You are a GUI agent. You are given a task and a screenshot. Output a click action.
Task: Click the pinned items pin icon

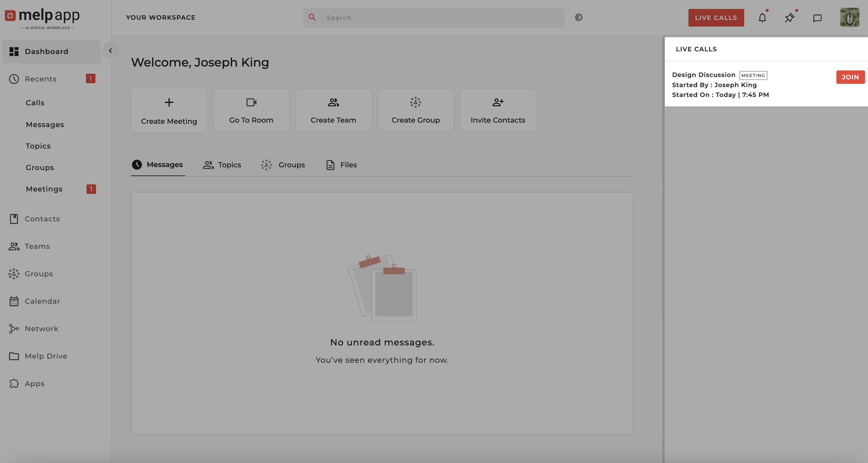[790, 18]
